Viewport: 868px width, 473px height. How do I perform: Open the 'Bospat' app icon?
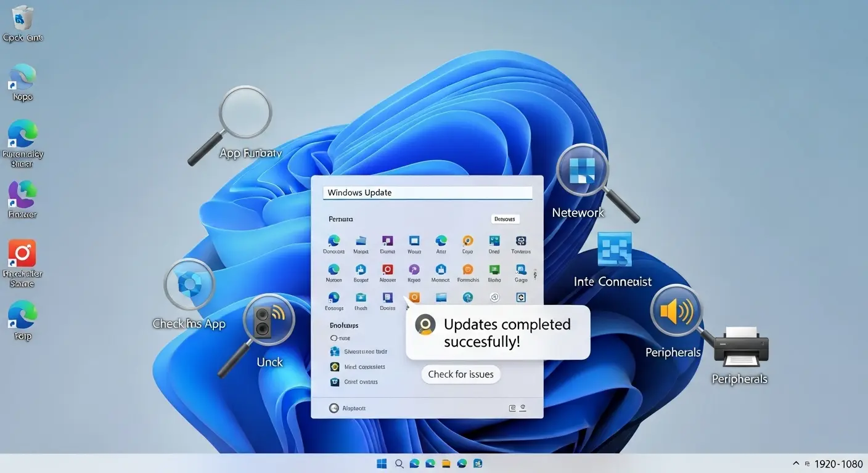[361, 269]
